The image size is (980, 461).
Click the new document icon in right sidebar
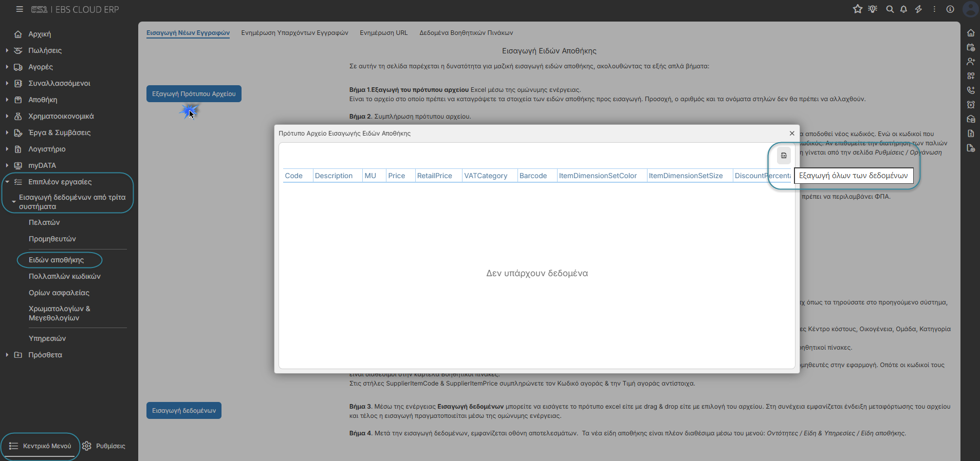[x=971, y=148]
